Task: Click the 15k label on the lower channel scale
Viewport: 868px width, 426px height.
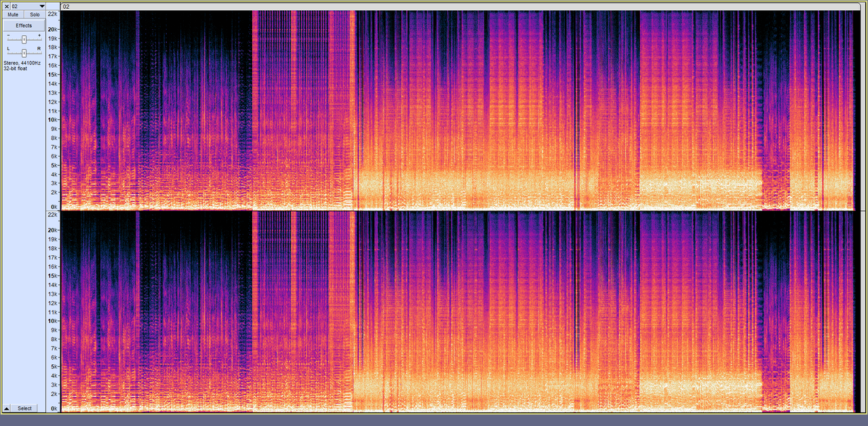Action: [52, 276]
